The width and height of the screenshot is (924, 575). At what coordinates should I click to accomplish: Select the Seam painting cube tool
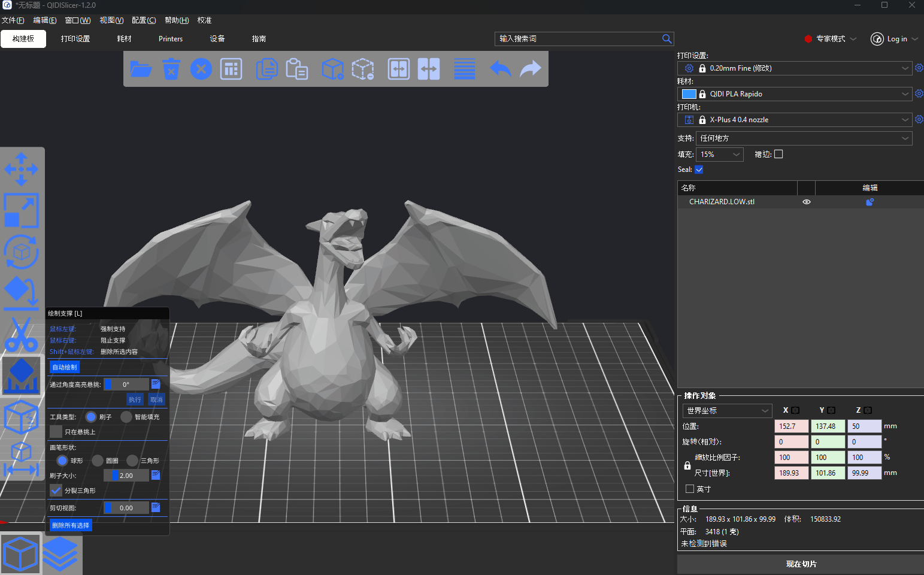pos(22,417)
